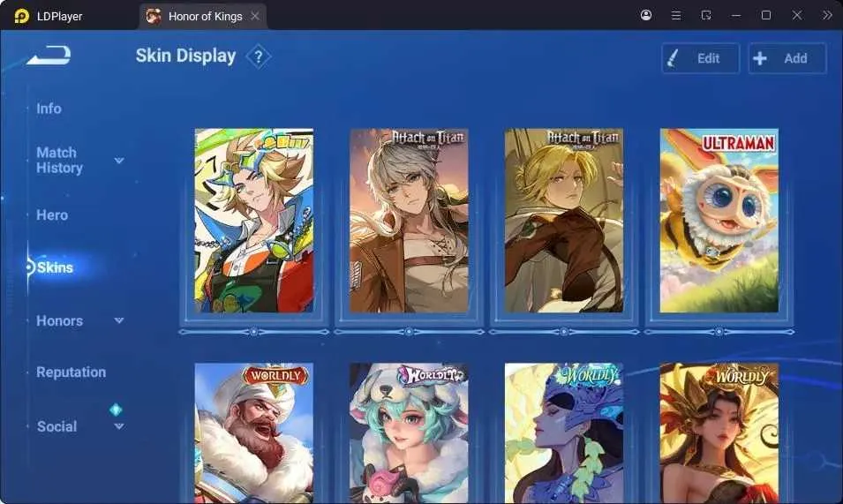This screenshot has height=504, width=843.
Task: Open the Reputation section
Action: pos(71,372)
